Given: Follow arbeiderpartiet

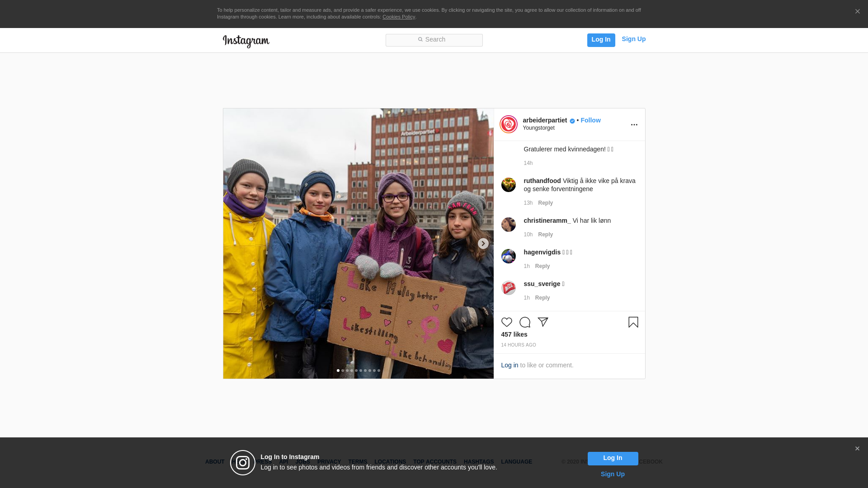Looking at the screenshot, I should pos(590,120).
